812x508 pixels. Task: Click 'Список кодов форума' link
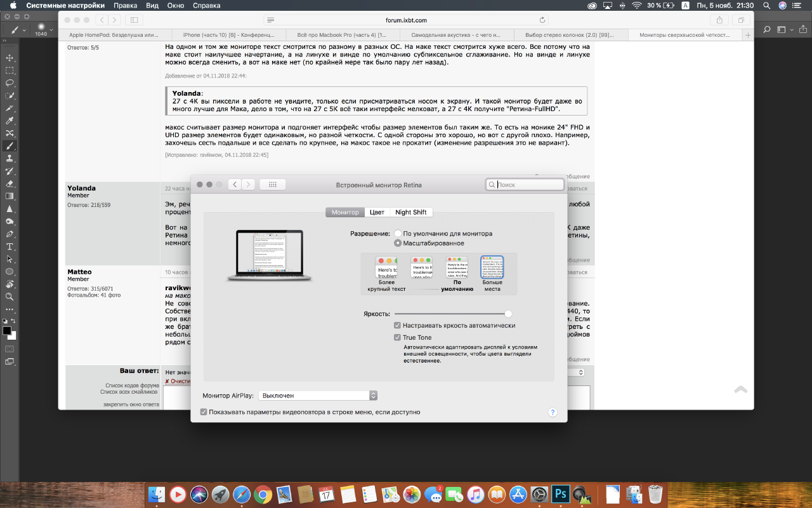click(133, 385)
